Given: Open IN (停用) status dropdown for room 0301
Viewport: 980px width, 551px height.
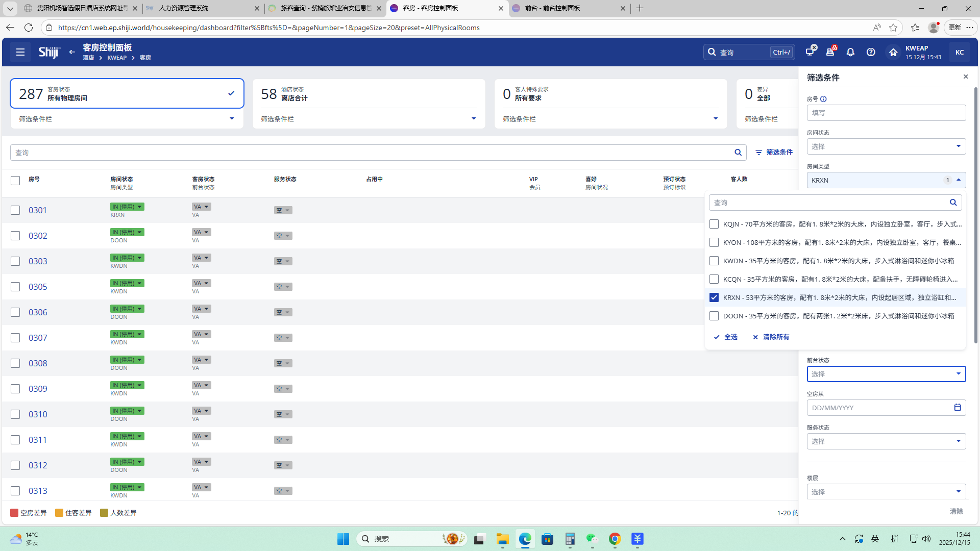Looking at the screenshot, I should [x=127, y=207].
